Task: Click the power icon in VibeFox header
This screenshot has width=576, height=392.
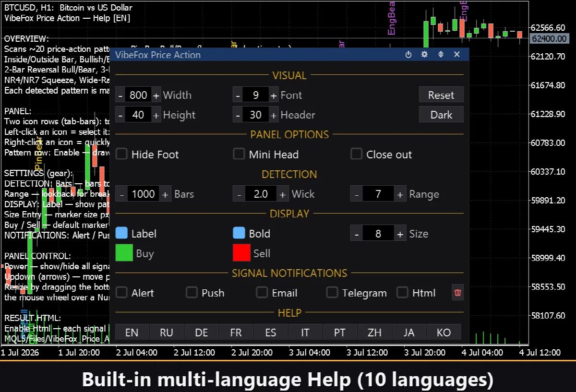Action: pos(408,55)
